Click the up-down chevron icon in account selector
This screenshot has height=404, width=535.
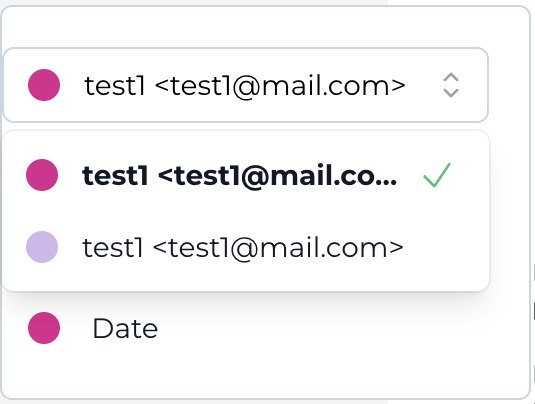pyautogui.click(x=451, y=85)
